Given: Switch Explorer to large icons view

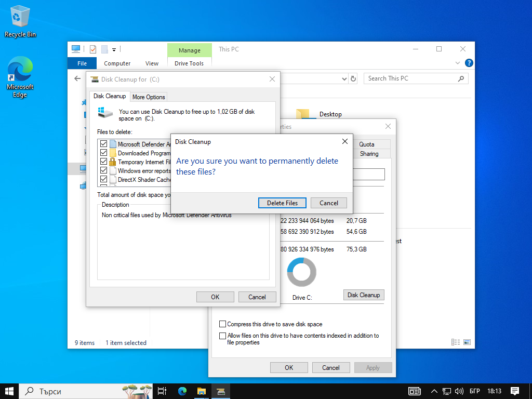Looking at the screenshot, I should tap(467, 342).
